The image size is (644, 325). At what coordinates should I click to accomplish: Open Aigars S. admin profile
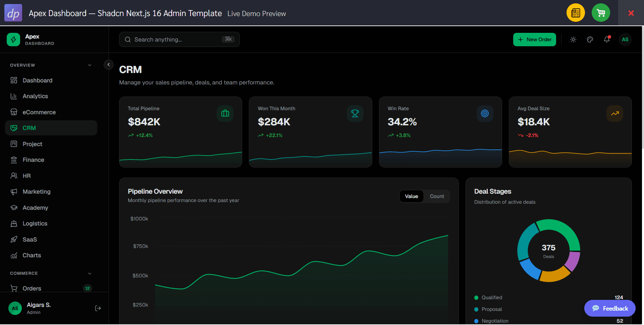[39, 308]
